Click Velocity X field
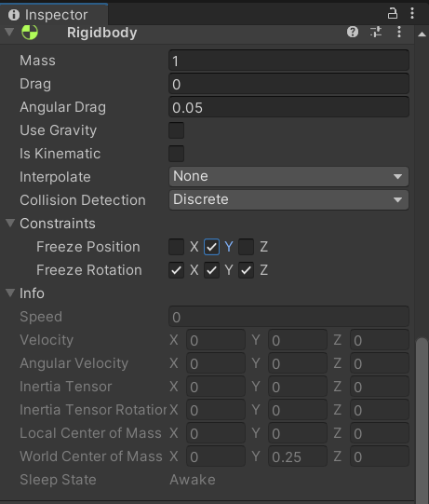 coord(216,340)
